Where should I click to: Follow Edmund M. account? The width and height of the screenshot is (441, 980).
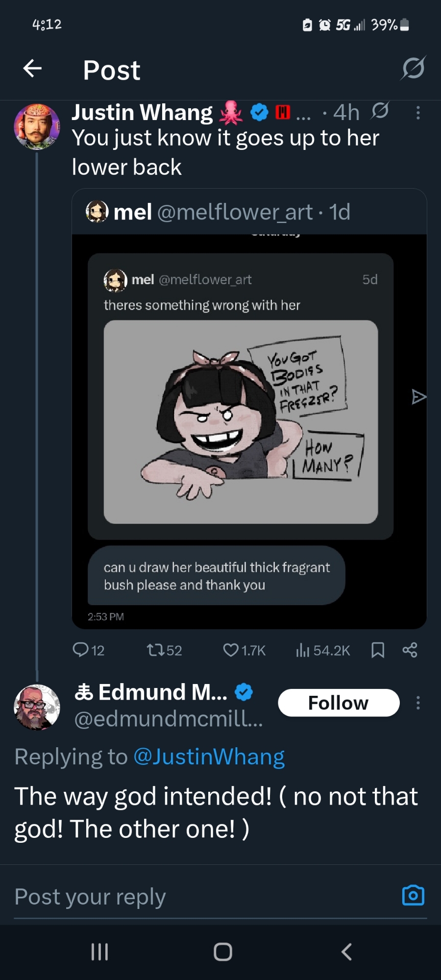pyautogui.click(x=339, y=703)
